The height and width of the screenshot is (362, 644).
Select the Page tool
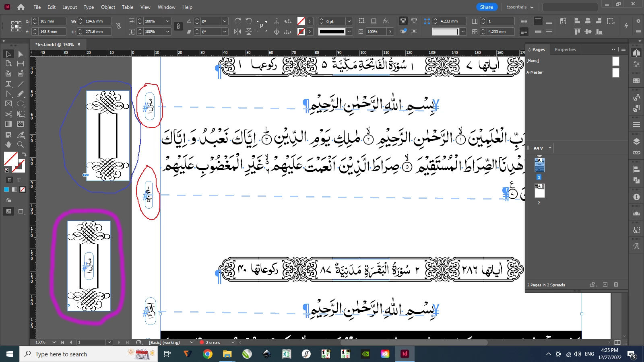click(x=8, y=64)
